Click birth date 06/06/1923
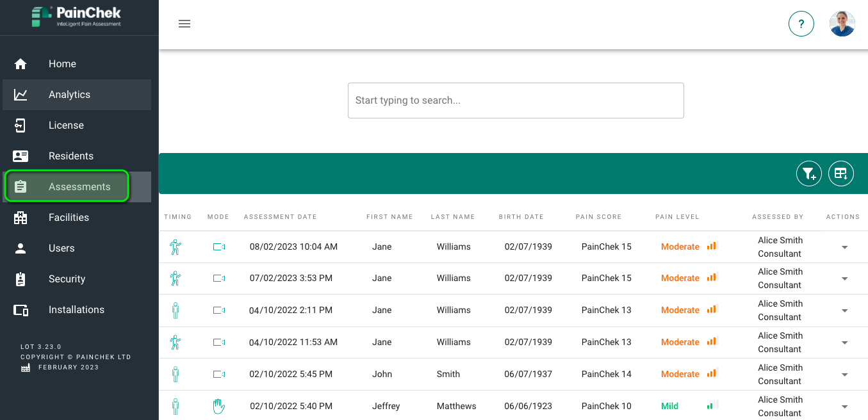The image size is (868, 420). pos(528,407)
